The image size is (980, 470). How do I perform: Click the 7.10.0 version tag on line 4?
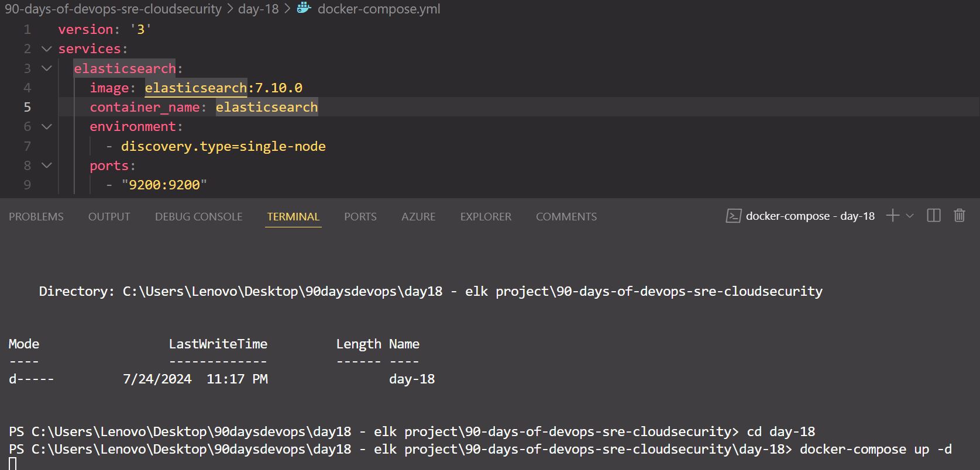click(x=279, y=88)
